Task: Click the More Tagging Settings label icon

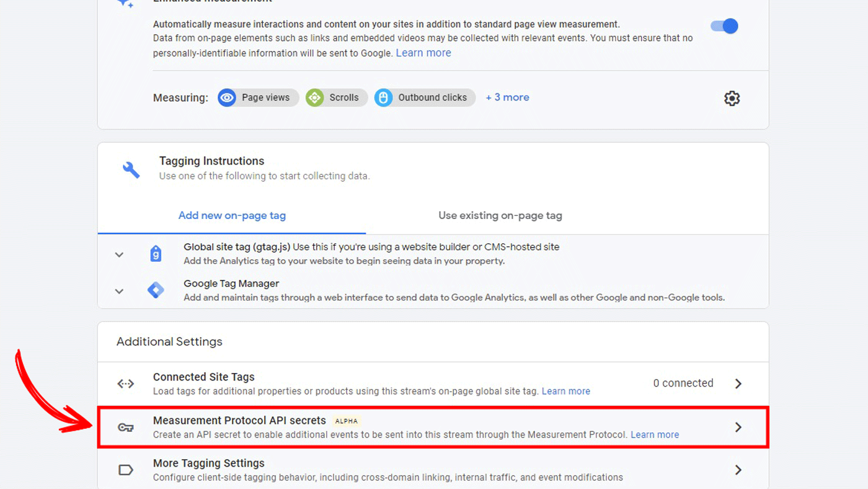Action: coord(126,470)
